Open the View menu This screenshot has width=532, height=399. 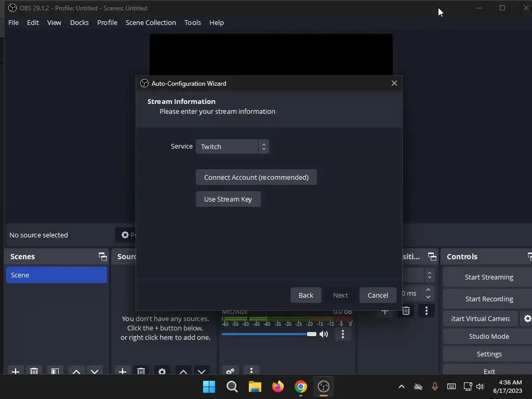pyautogui.click(x=54, y=22)
